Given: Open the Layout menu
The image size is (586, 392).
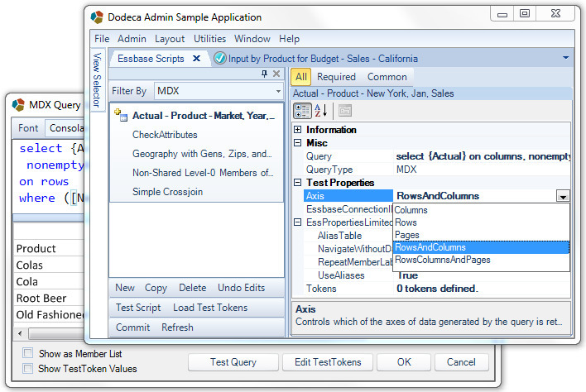Looking at the screenshot, I should pos(170,39).
